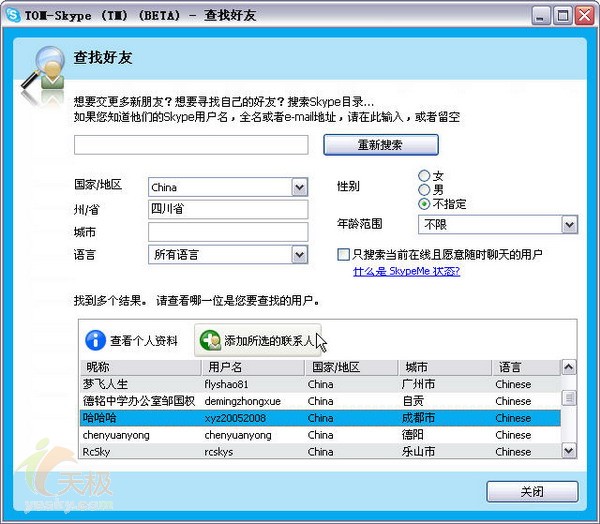Expand the 语言 language dropdown
The image size is (600, 524).
(299, 255)
